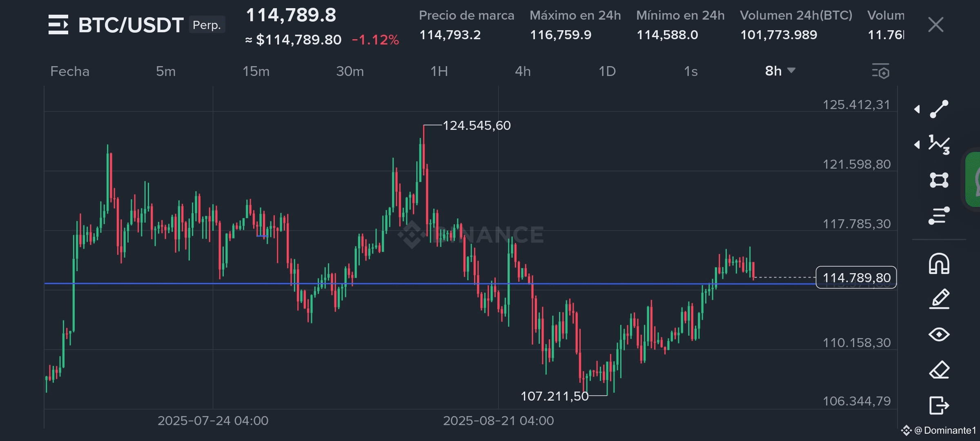Open the 8h interval dropdown
This screenshot has width=980, height=441.
(x=780, y=71)
